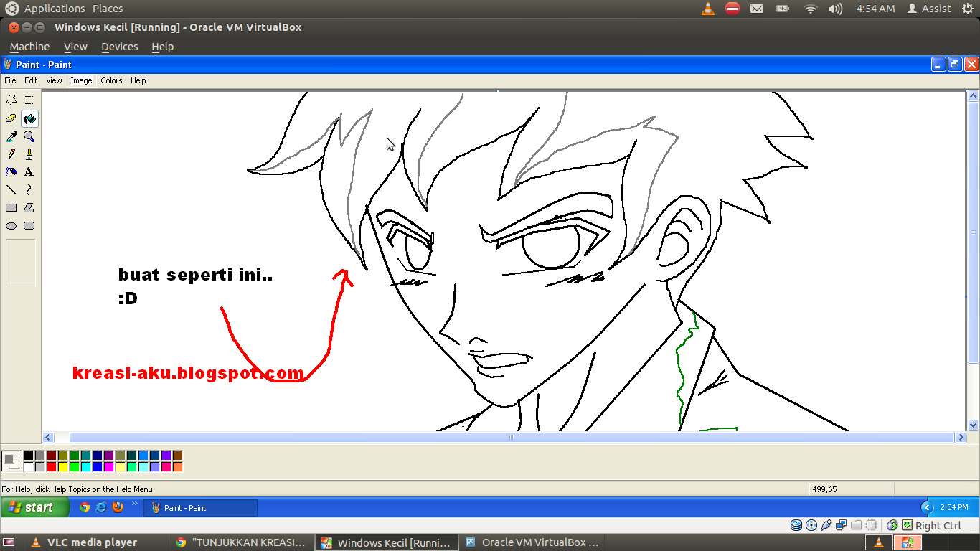Image resolution: width=980 pixels, height=551 pixels.
Task: Open Chrome from XP quick launch
Action: pyautogui.click(x=85, y=507)
